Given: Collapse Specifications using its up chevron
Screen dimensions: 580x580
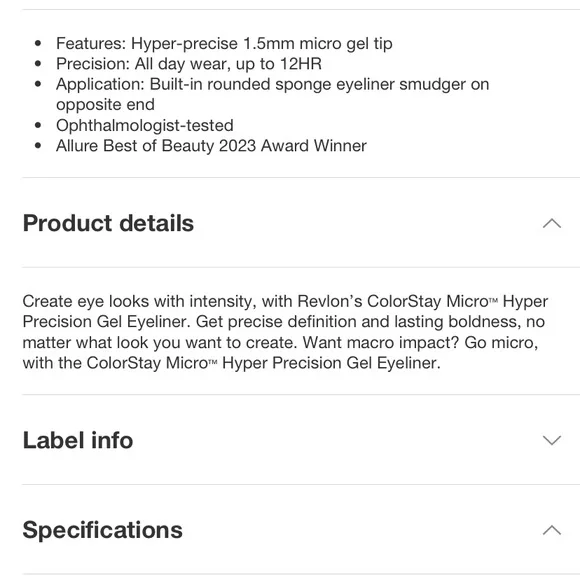Looking at the screenshot, I should point(552,530).
